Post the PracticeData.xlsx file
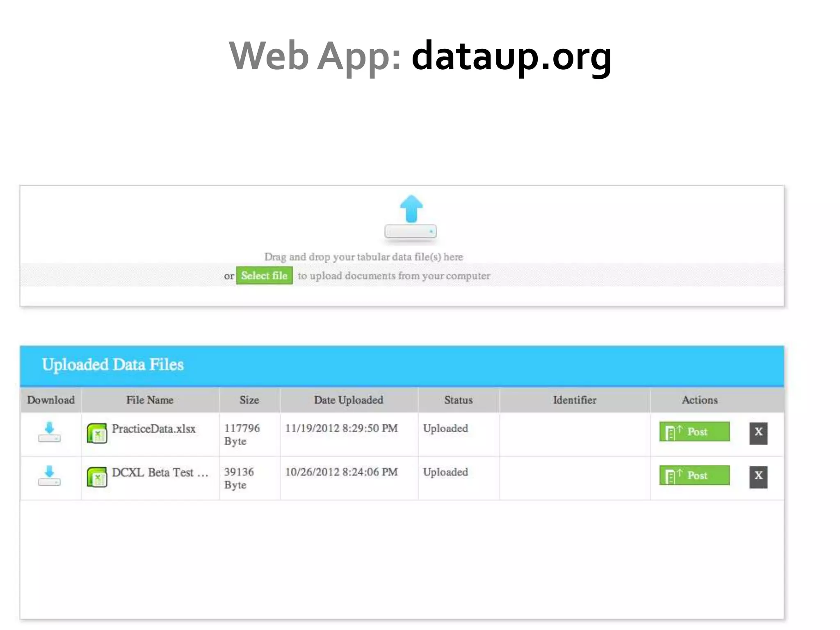Viewport: 840px width, 630px height. 695,431
